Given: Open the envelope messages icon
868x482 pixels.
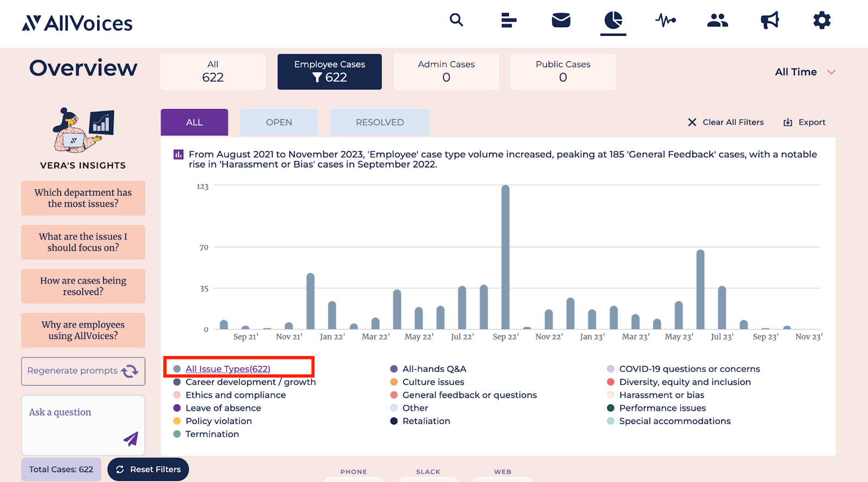Looking at the screenshot, I should [561, 21].
